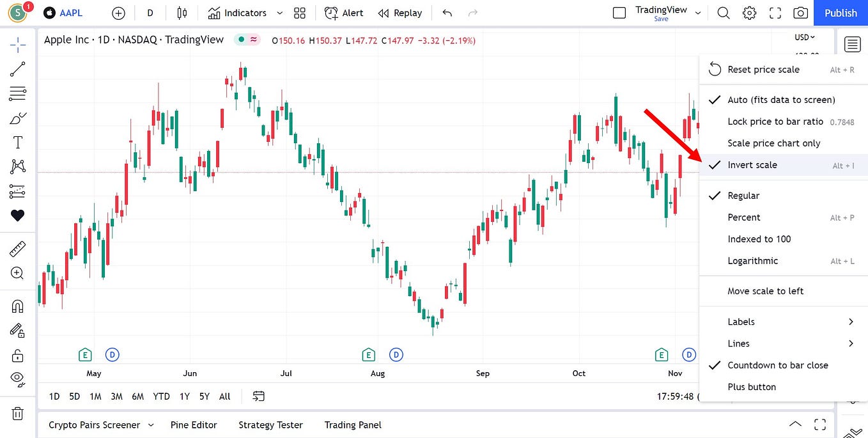Take a chart snapshot with camera icon

point(800,13)
